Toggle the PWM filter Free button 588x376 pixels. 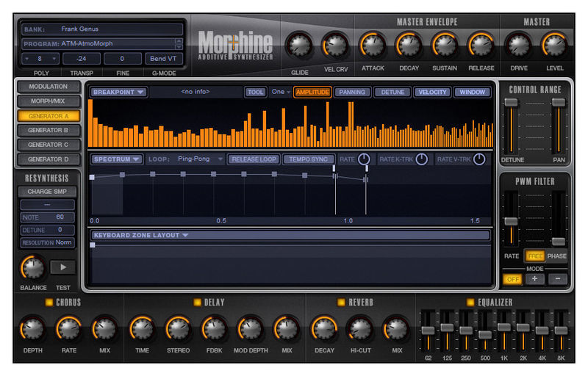coord(535,256)
